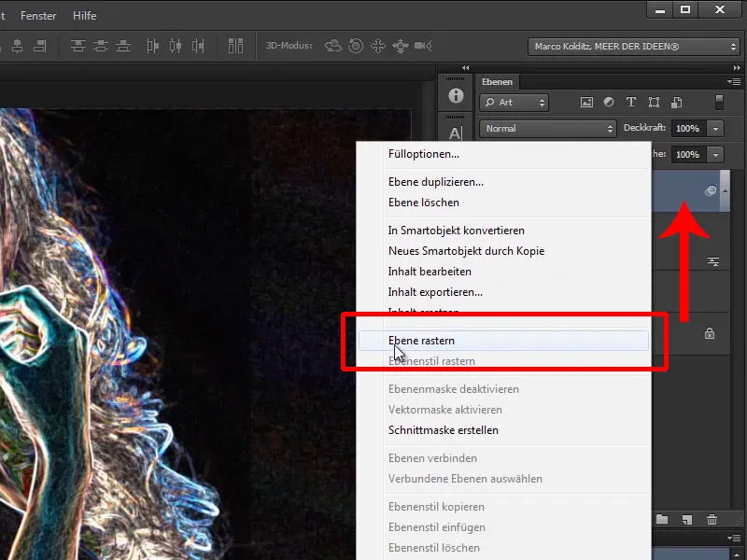Open the Ebenen panel flyout menu
This screenshot has height=560, width=747.
pos(734,82)
